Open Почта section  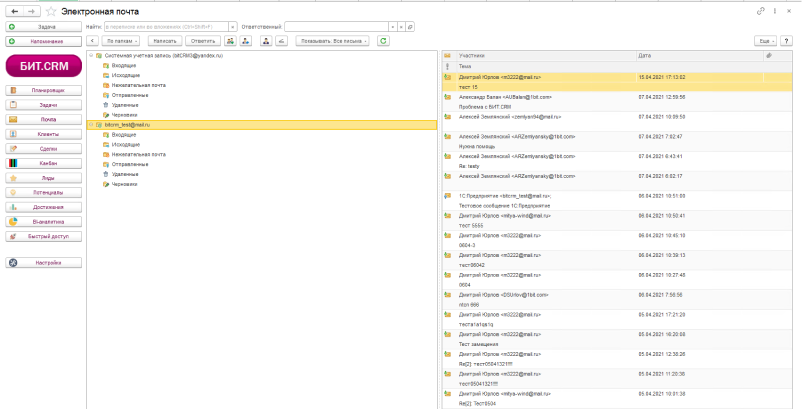point(43,120)
